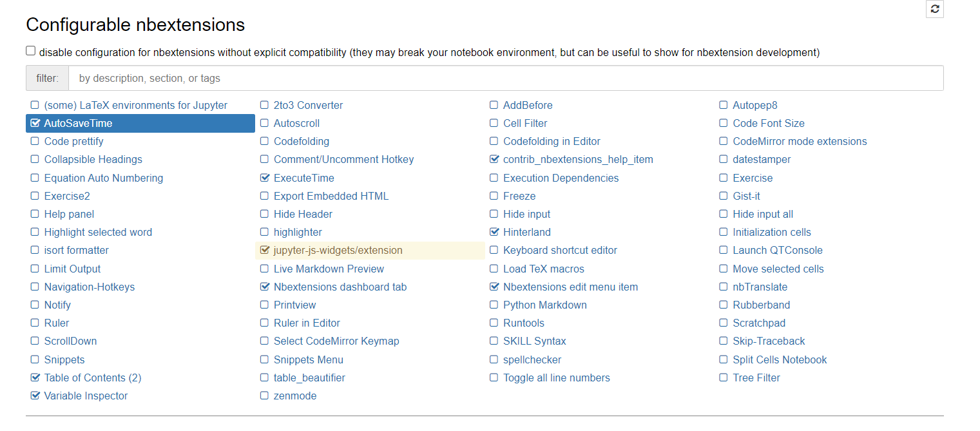
Task: Check the zenmode extension box
Action: [x=265, y=396]
